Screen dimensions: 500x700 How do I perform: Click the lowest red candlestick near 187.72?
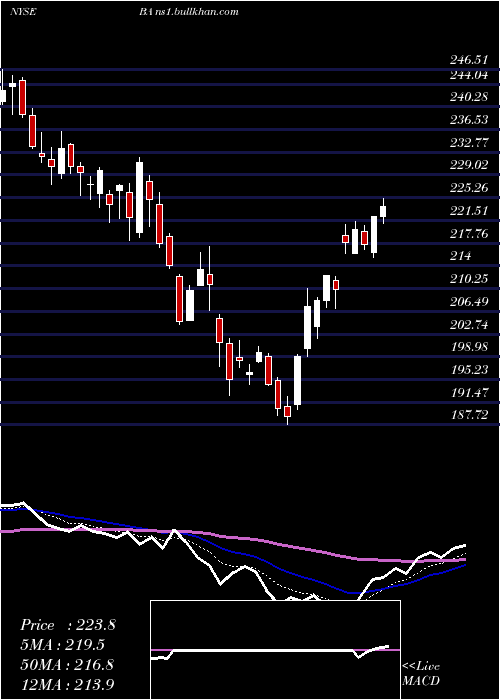tap(288, 411)
